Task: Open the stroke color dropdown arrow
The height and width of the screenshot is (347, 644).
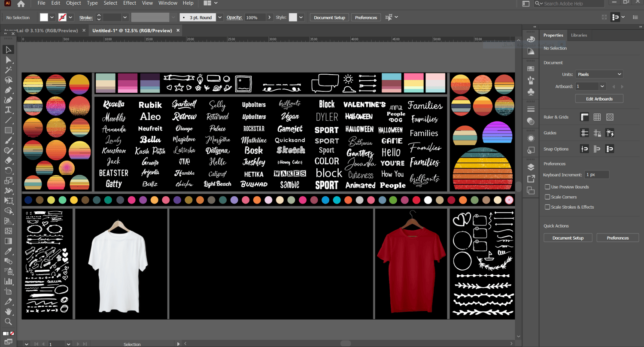Action: coord(70,18)
